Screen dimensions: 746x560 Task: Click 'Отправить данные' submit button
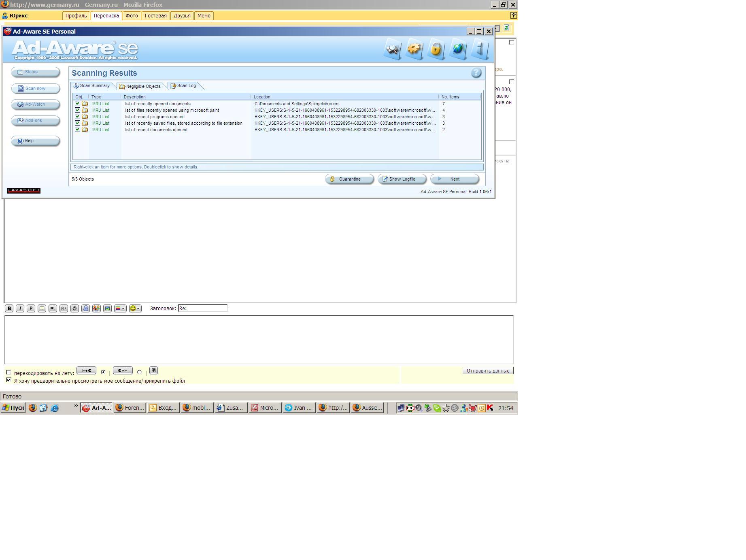pyautogui.click(x=488, y=371)
